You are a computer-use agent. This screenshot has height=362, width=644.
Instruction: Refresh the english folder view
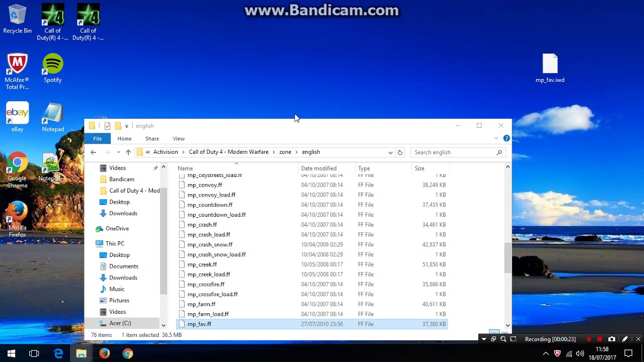[400, 152]
